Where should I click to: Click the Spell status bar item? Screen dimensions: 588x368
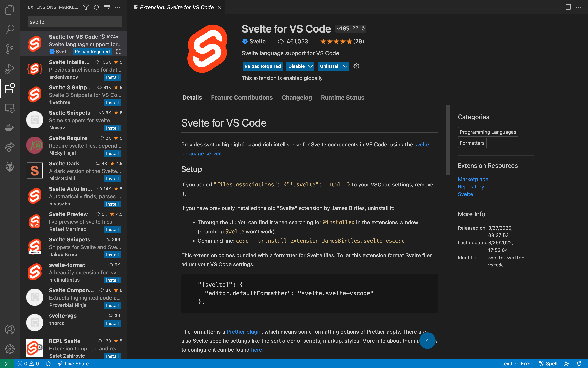[548, 363]
